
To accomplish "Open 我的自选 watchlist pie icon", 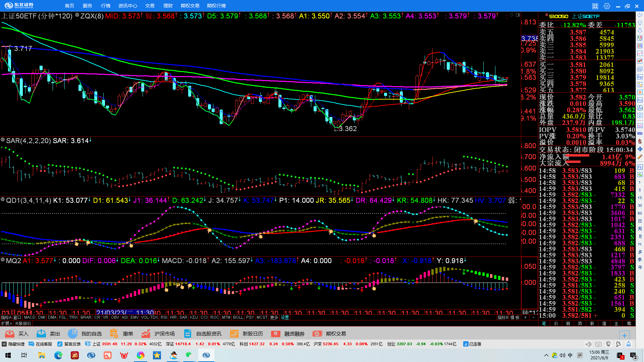I will click(x=72, y=334).
